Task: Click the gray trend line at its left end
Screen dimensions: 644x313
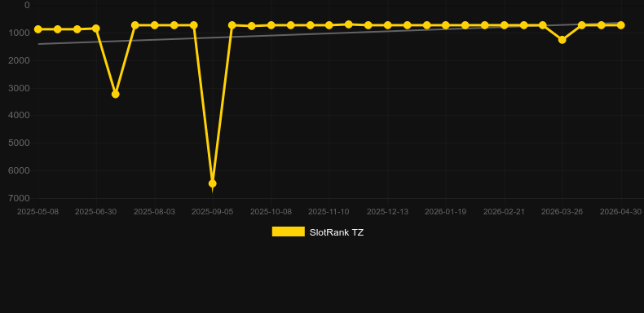Action: click(39, 44)
